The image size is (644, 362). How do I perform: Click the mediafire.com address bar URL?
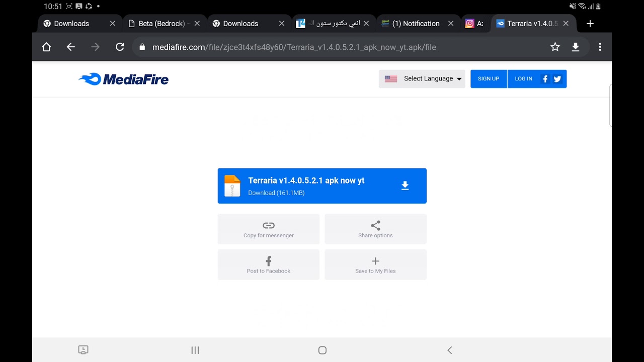point(294,47)
